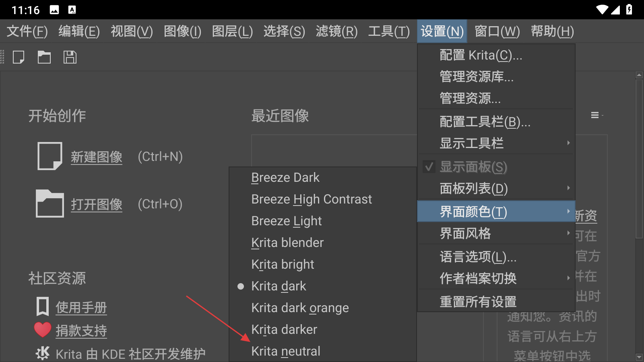
Task: Open the hamburger menu next to recent images
Action: coord(595,115)
